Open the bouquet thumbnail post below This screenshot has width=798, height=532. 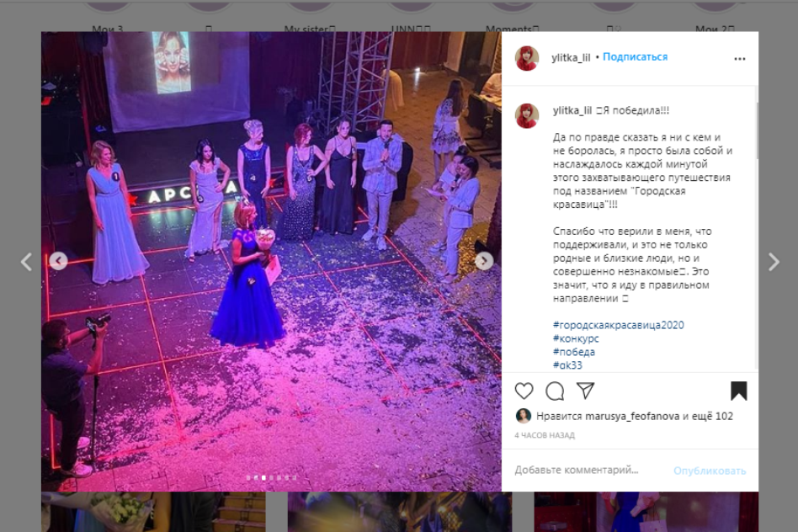(x=153, y=512)
